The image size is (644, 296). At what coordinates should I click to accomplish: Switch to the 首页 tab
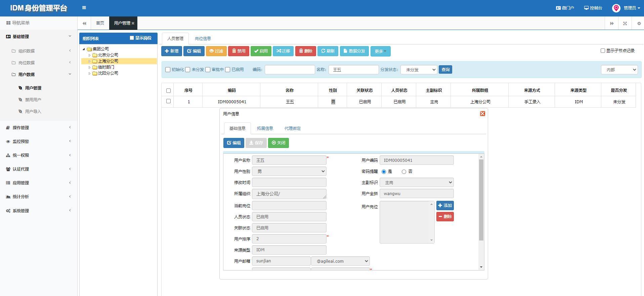100,23
